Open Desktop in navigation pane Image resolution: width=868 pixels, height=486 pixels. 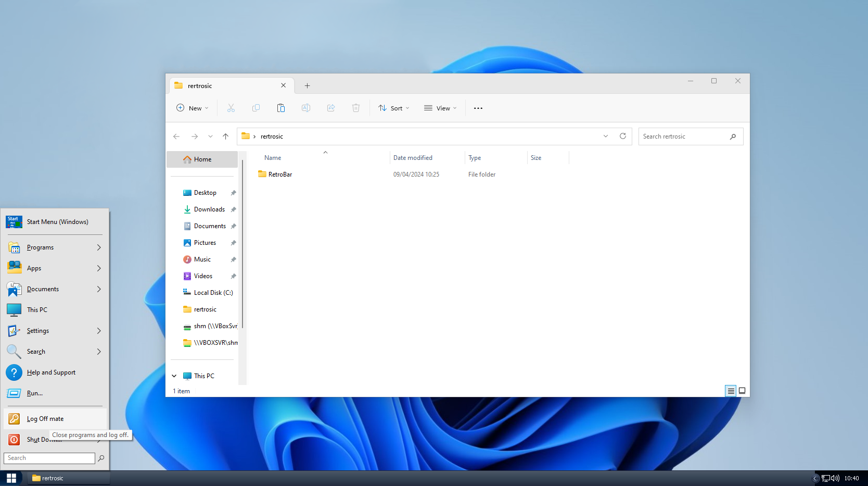coord(205,193)
